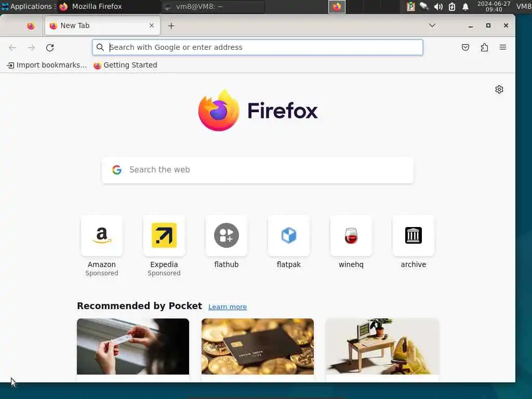Open the volume speaker tray icon
The height and width of the screenshot is (399, 532).
tap(438, 7)
